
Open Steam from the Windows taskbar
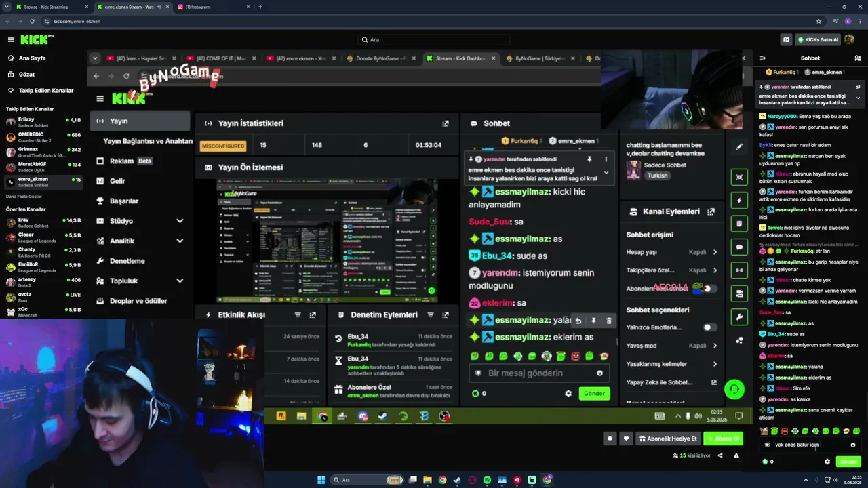coord(457,480)
